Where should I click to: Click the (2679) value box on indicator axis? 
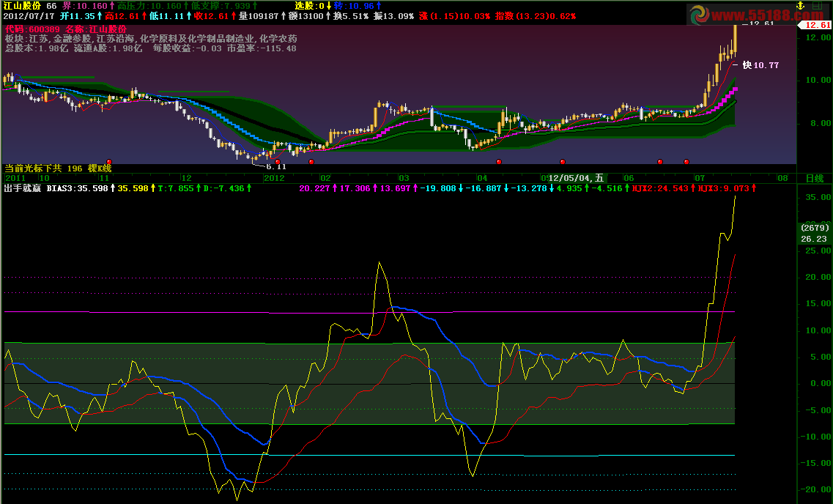[814, 228]
